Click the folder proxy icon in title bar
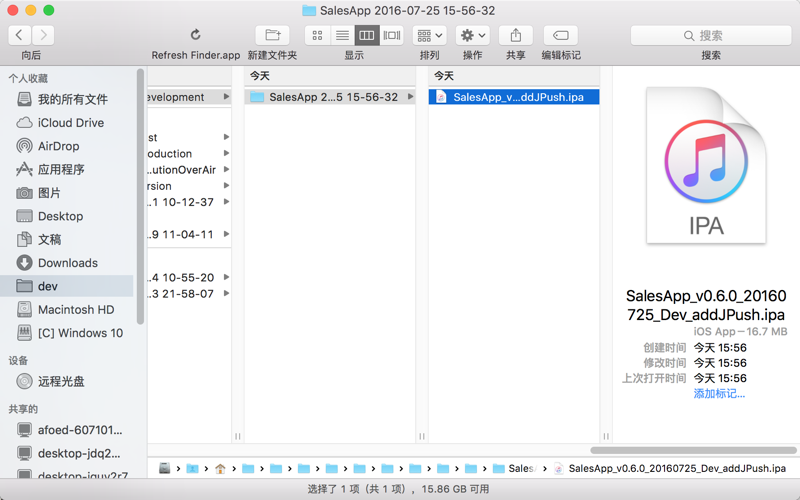This screenshot has width=800, height=500. [309, 10]
